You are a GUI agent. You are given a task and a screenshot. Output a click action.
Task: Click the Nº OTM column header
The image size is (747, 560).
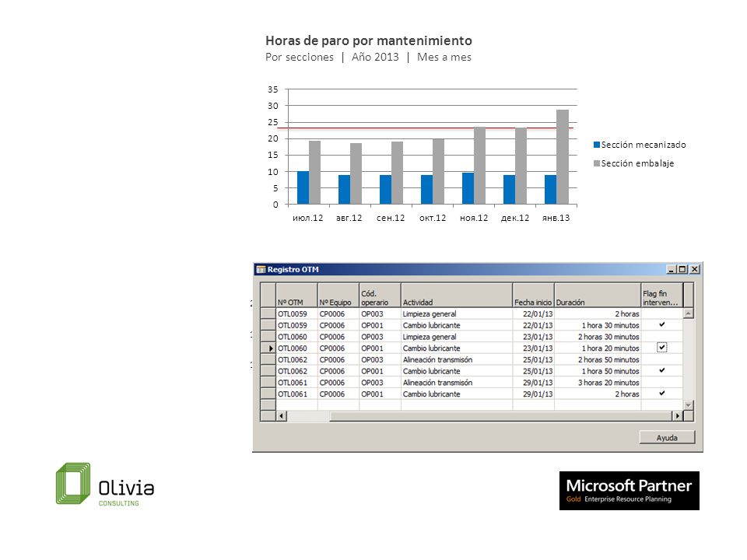point(296,296)
